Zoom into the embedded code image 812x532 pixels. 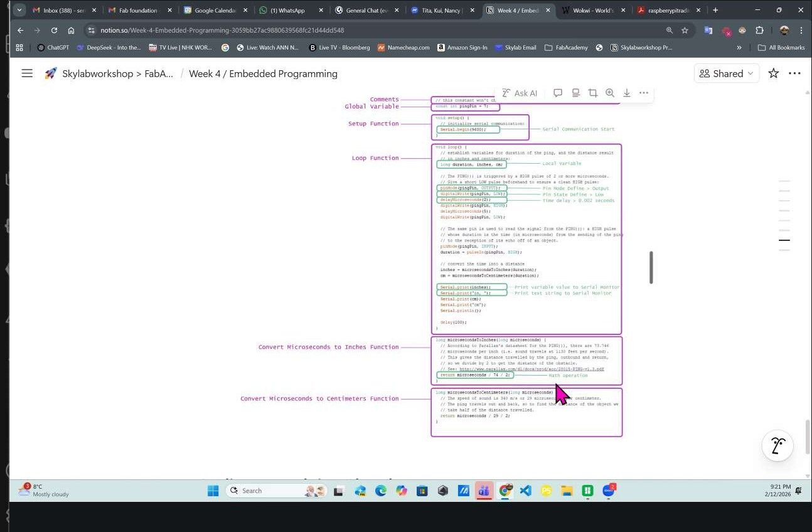609,93
